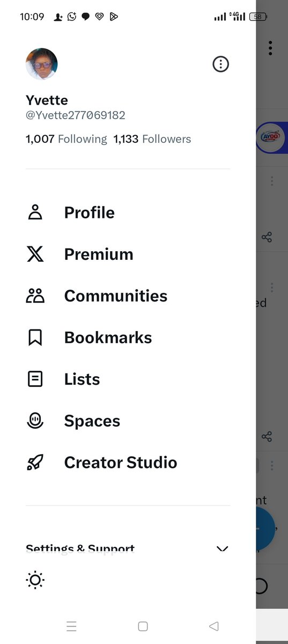Open the Lists document icon
The width and height of the screenshot is (288, 644).
click(35, 379)
